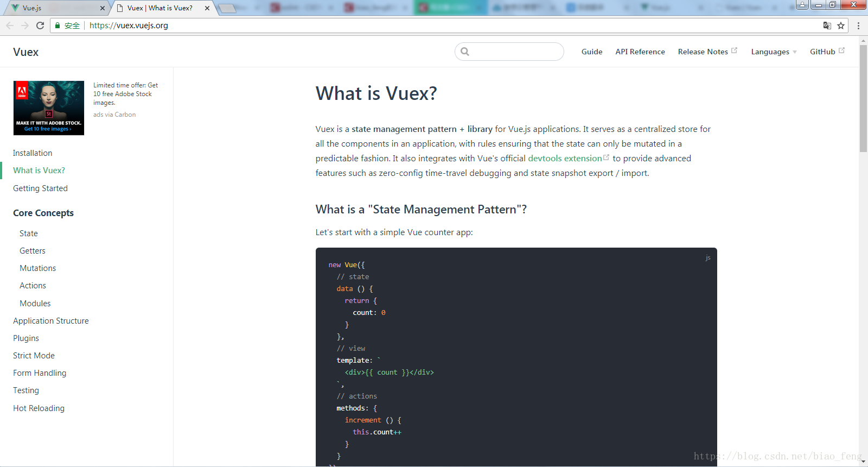Open Testing page
This screenshot has width=868, height=467.
pos(26,390)
